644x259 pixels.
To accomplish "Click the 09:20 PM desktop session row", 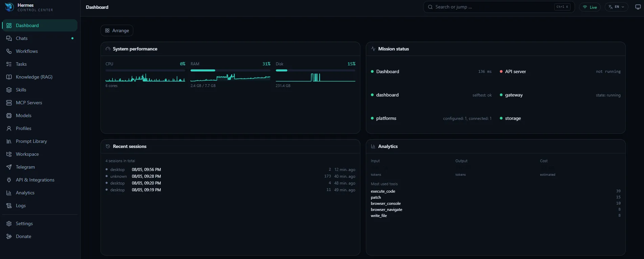I will pyautogui.click(x=230, y=183).
